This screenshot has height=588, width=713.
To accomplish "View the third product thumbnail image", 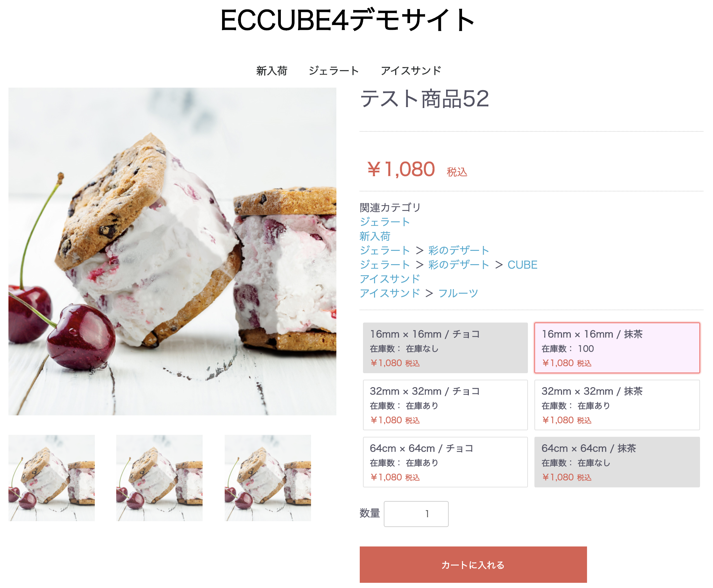I will point(268,478).
